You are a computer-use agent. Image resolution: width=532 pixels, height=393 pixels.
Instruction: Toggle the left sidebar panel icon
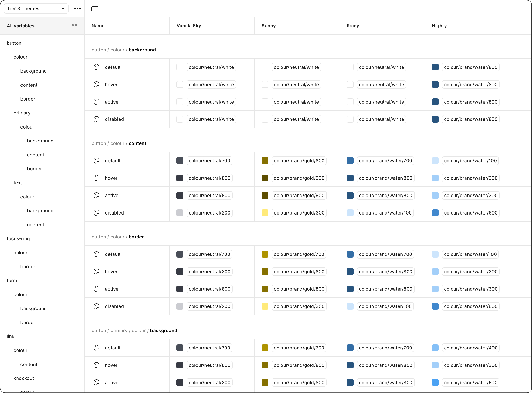click(x=95, y=9)
